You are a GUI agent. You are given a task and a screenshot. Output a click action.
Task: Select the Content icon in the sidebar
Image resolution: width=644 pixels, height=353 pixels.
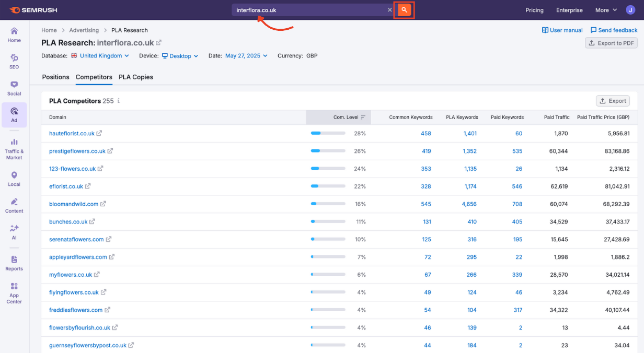[14, 203]
